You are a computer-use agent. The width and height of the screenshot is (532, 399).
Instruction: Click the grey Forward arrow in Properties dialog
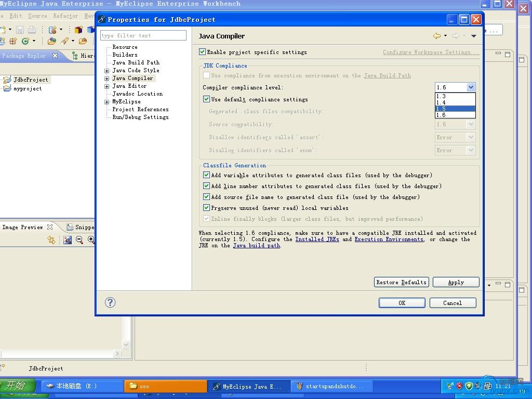point(455,36)
